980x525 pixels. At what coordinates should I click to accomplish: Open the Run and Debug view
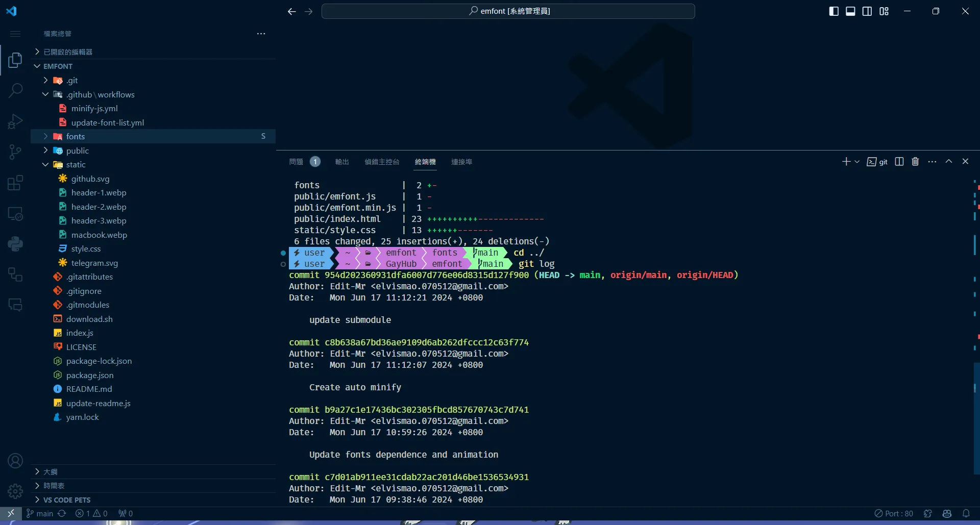[x=15, y=121]
